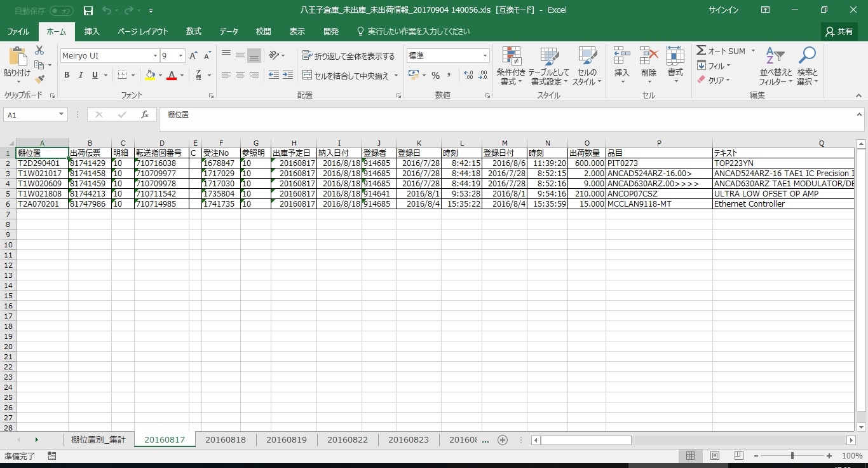Screen dimensions: 868x468
Task: Click the zoom slider handle
Action: tap(792, 456)
